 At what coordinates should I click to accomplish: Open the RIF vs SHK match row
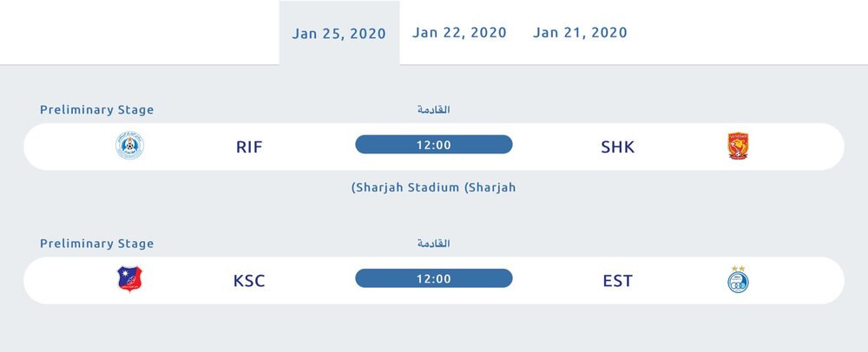pyautogui.click(x=434, y=147)
